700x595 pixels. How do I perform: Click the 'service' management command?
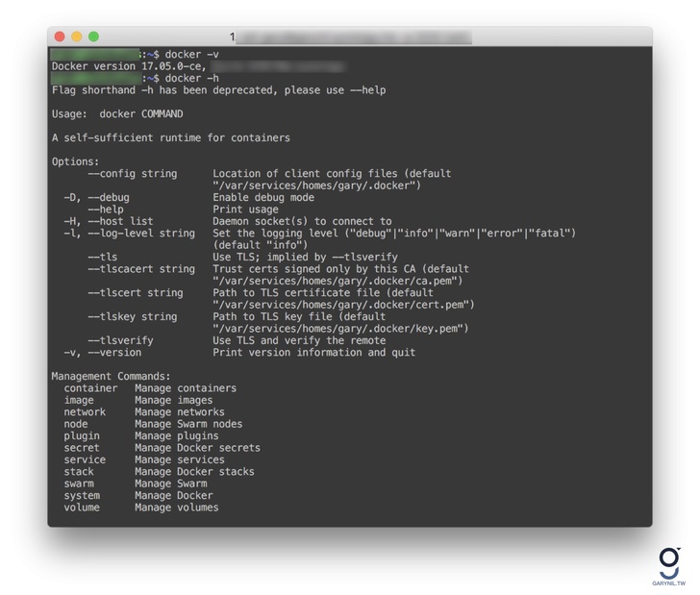[85, 459]
